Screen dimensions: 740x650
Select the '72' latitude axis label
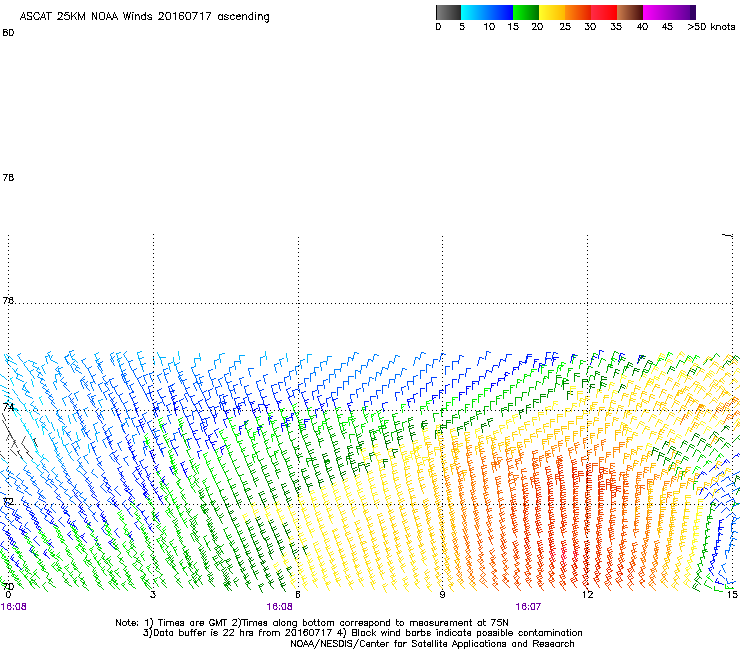tap(8, 501)
